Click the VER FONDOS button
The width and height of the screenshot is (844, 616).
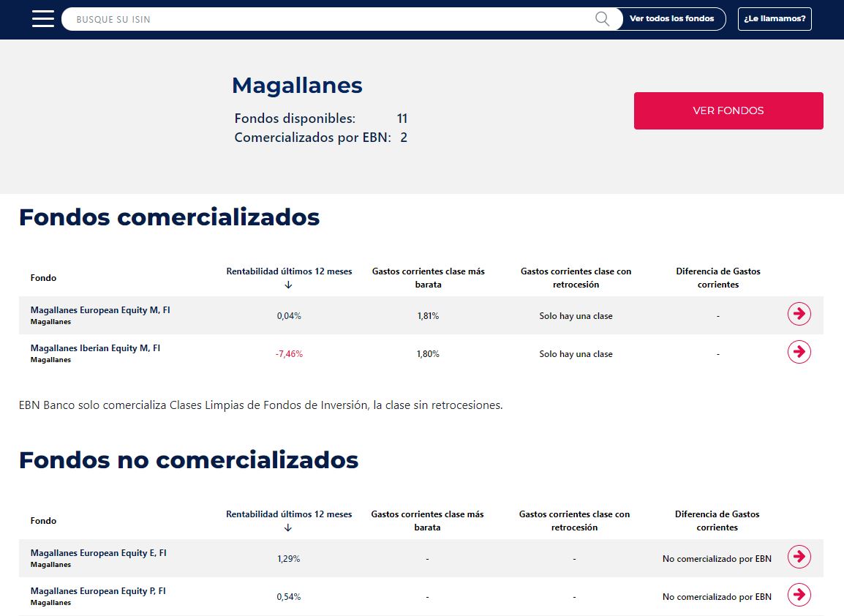point(728,110)
